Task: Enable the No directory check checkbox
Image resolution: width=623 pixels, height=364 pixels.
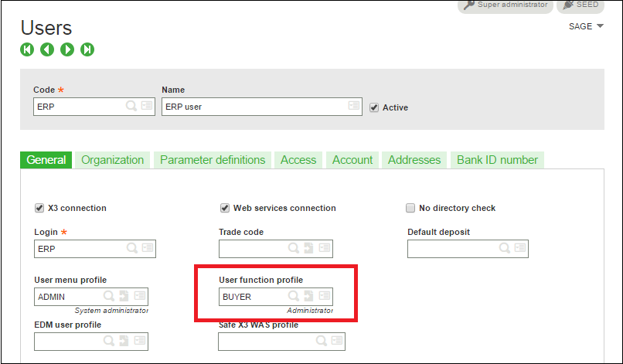Action: (410, 208)
